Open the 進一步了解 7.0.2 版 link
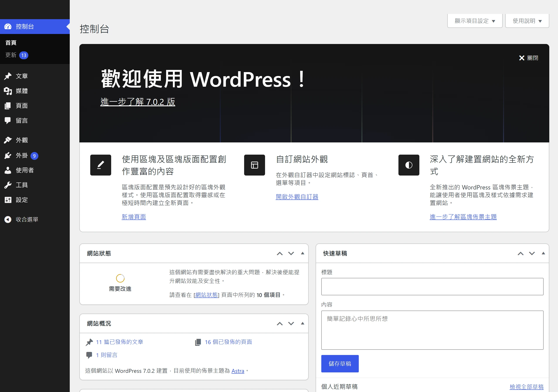Screen dimensions: 558x392 [138, 102]
